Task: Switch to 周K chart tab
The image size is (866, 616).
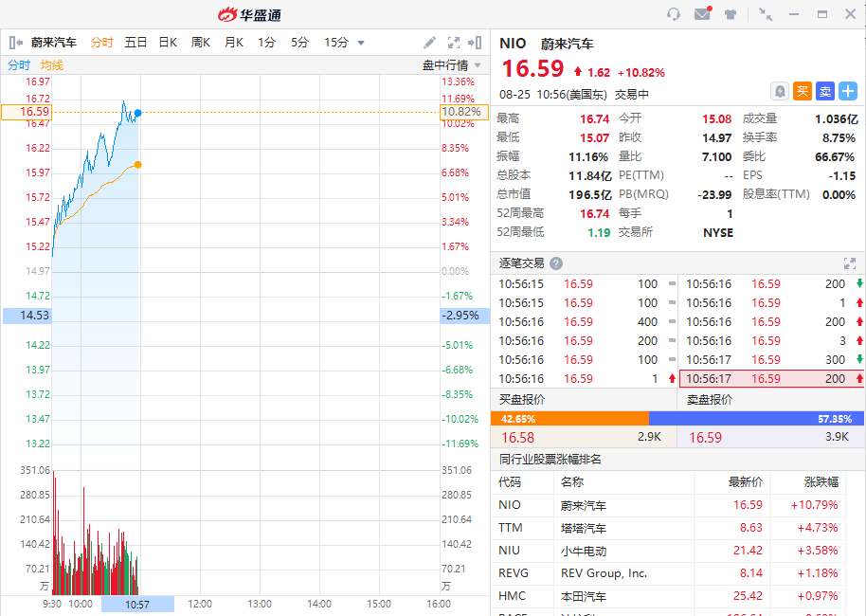Action: coord(201,43)
